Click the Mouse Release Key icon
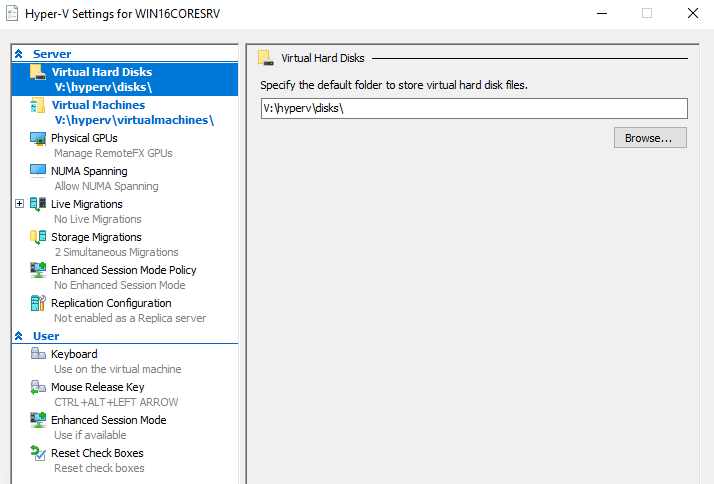714x484 pixels. pyautogui.click(x=38, y=387)
